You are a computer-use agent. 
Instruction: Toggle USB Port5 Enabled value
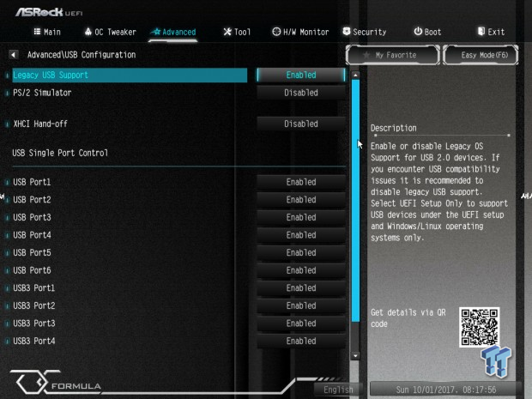(301, 253)
